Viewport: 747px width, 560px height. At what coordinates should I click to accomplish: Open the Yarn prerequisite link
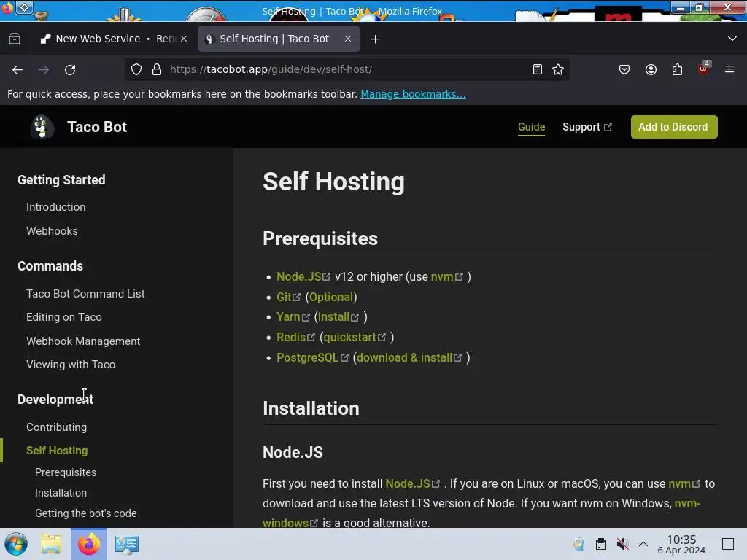293,317
